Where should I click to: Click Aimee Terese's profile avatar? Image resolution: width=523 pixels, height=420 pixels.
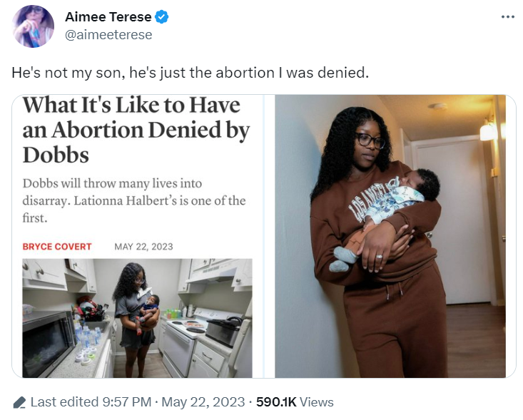point(33,26)
